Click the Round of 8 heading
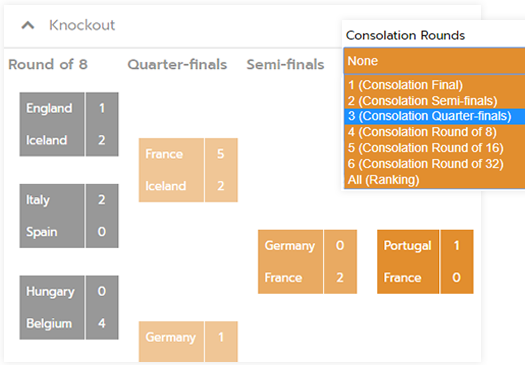The width and height of the screenshot is (525, 365). (48, 64)
